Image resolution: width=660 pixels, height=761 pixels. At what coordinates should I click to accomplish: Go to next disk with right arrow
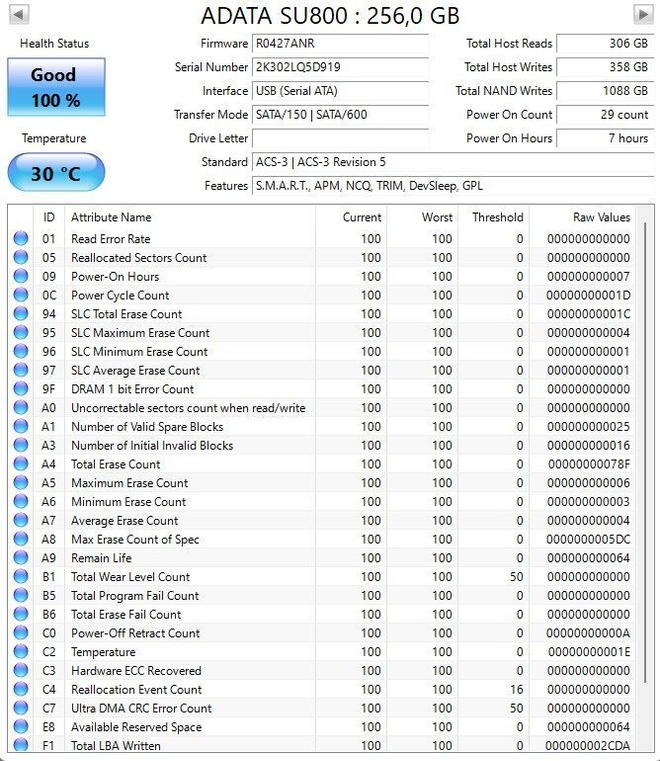click(643, 14)
